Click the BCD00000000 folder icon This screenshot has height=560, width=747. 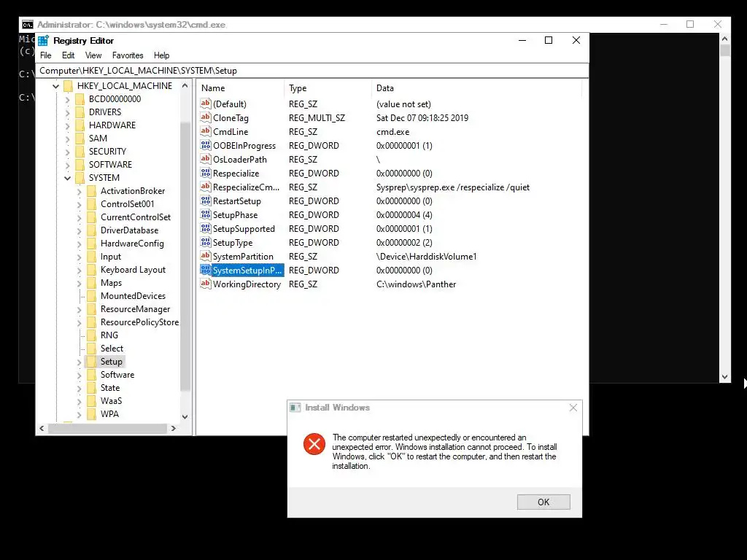pos(80,99)
